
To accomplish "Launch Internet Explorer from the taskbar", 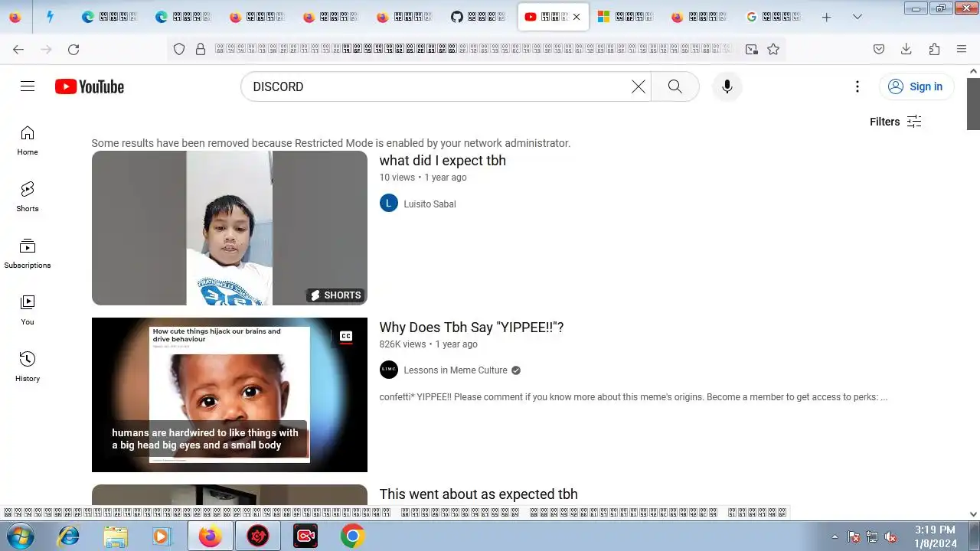I will (x=69, y=536).
